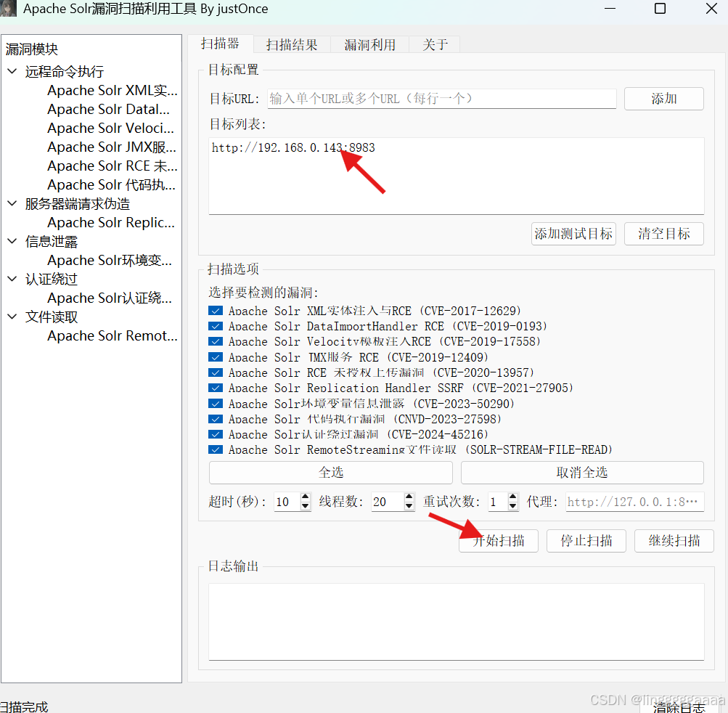Select Apache Solr Veloci... module
728x713 pixels.
[x=110, y=128]
